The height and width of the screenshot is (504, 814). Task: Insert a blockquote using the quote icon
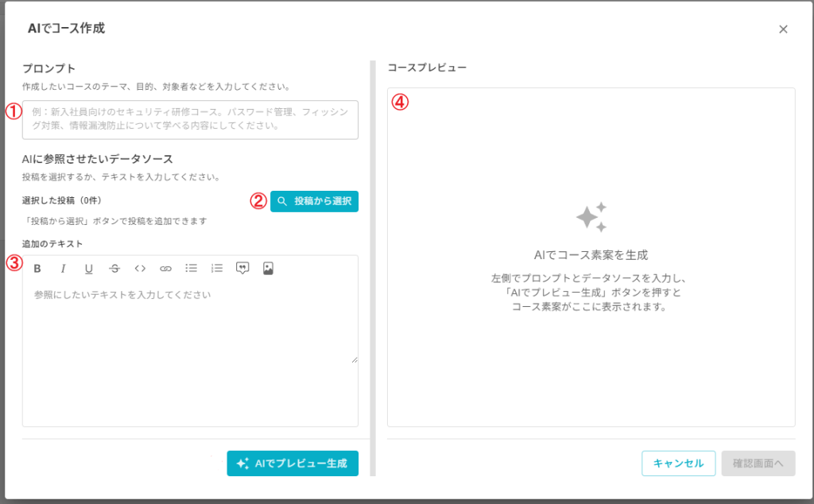pyautogui.click(x=242, y=269)
